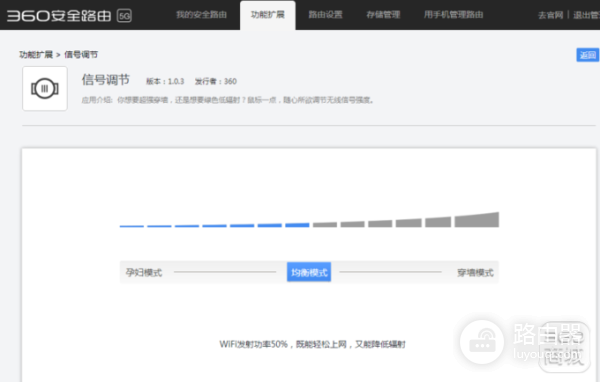
Task: Follow the 去官网 link
Action: (551, 15)
